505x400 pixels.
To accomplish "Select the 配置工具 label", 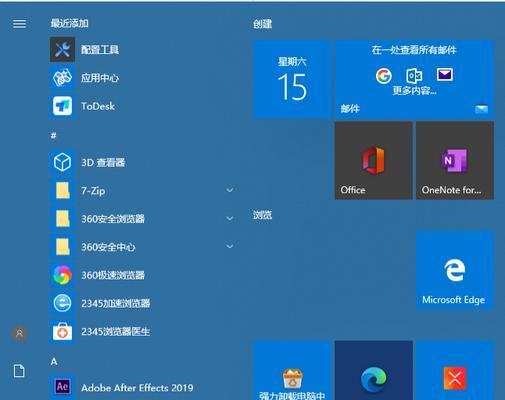I will [100, 50].
